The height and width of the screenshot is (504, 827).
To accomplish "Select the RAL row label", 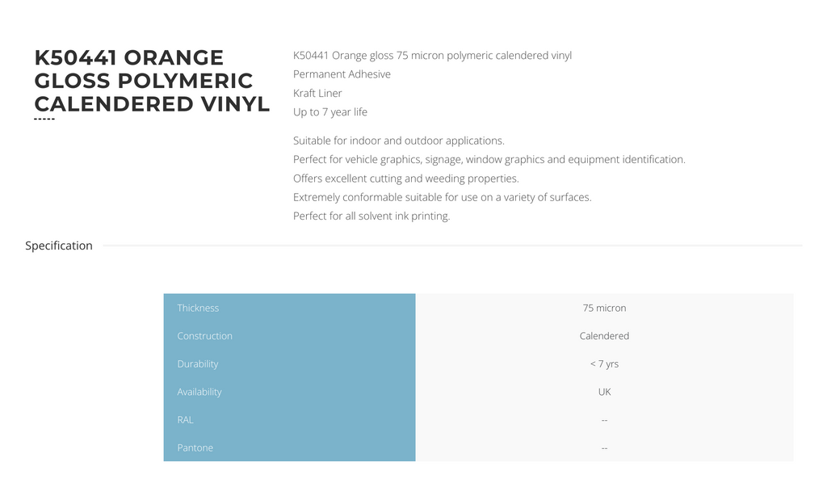I will pyautogui.click(x=185, y=420).
